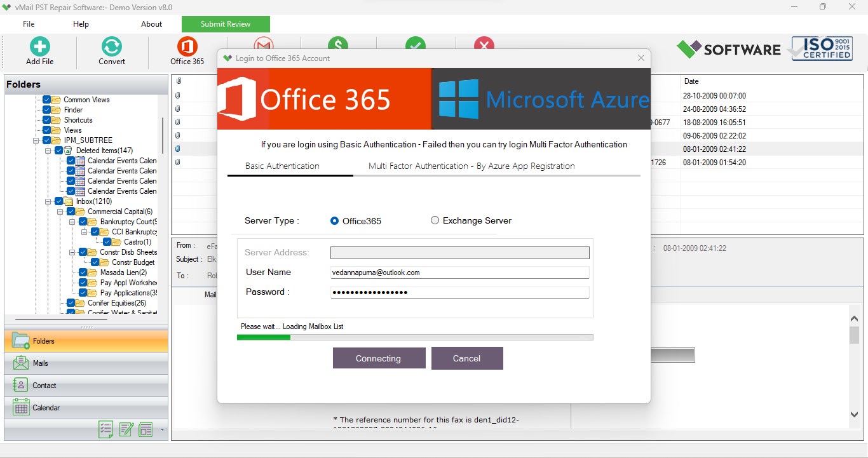Screen dimensions: 868x458
Task: Uncheck the Common Views folder checkbox
Action: (46, 100)
